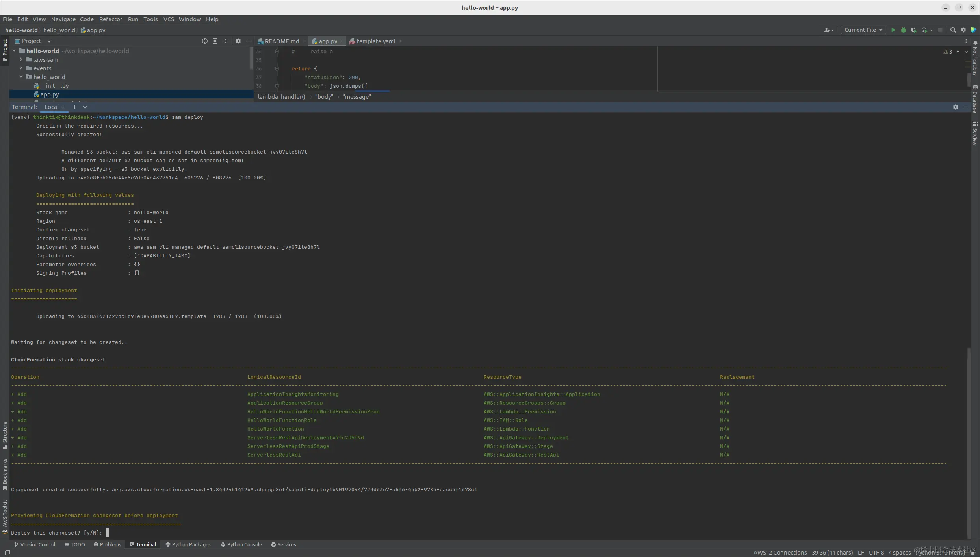980x557 pixels.
Task: Click the Search Everywhere magnifier icon
Action: (x=953, y=30)
